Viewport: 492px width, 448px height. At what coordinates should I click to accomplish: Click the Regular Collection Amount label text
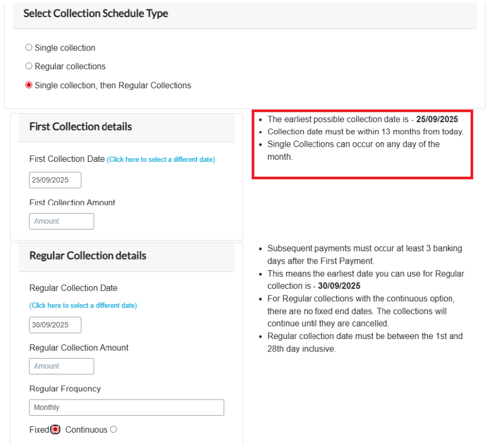point(79,348)
